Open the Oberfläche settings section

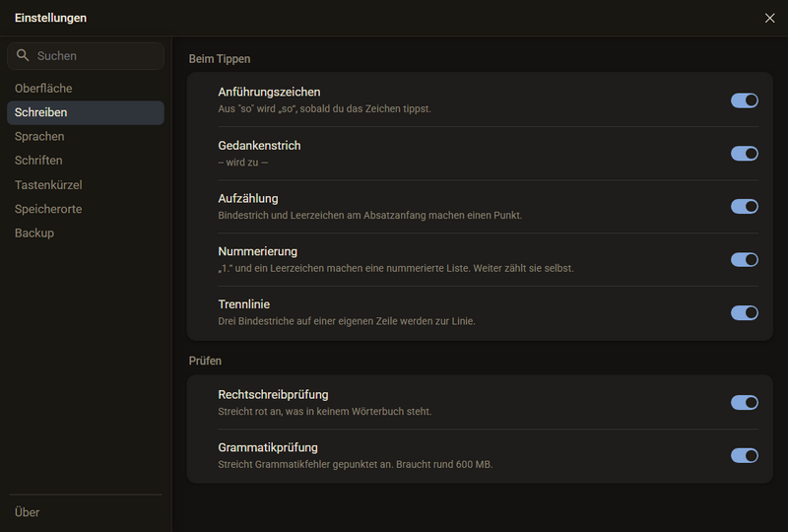point(86,88)
